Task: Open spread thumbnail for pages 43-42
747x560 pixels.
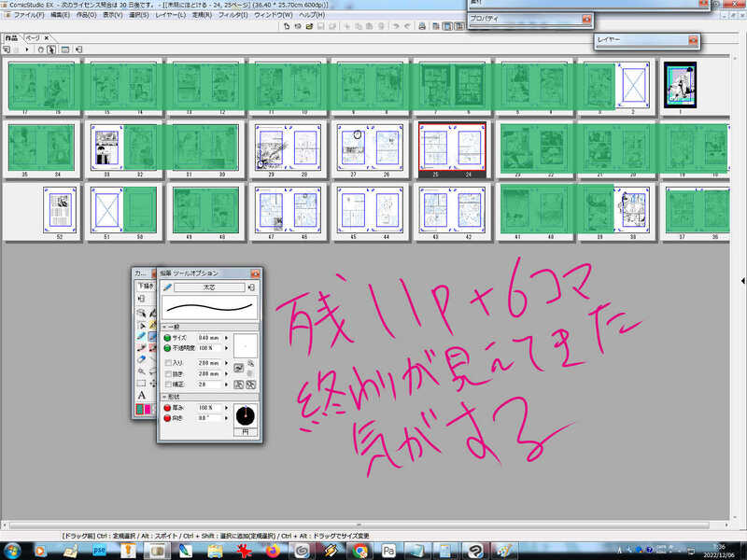Action: tap(452, 212)
